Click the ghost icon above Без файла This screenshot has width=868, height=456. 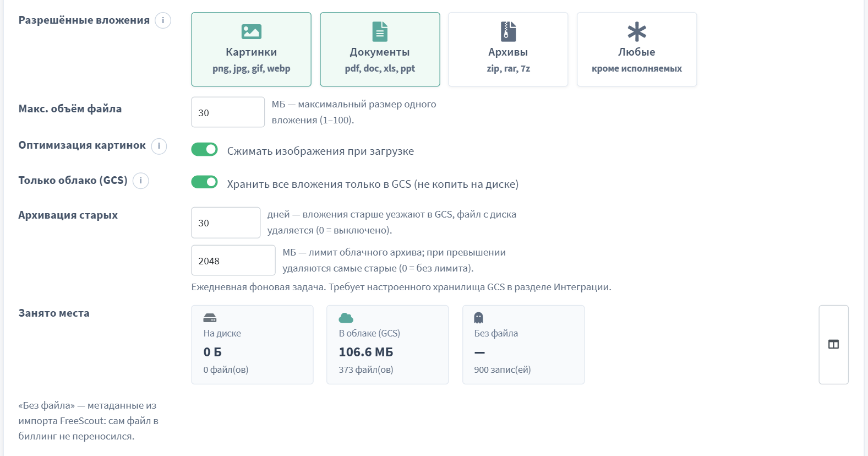[x=478, y=318]
